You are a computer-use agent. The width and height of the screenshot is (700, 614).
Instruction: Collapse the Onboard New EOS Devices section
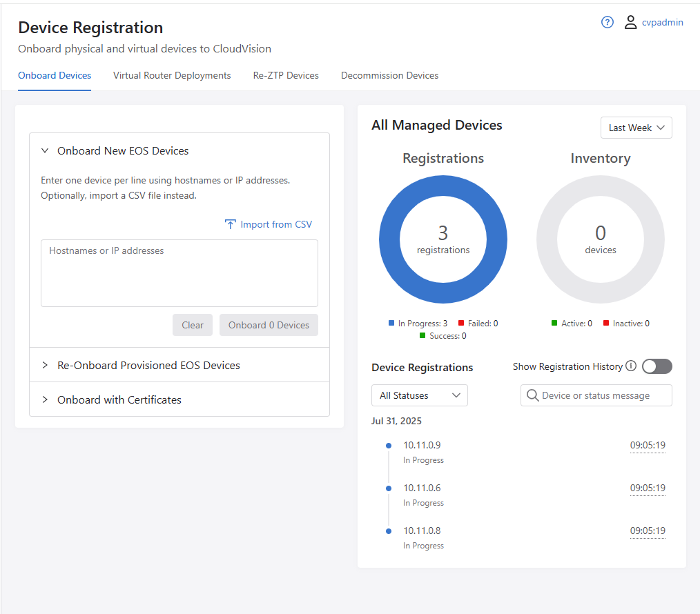[123, 150]
